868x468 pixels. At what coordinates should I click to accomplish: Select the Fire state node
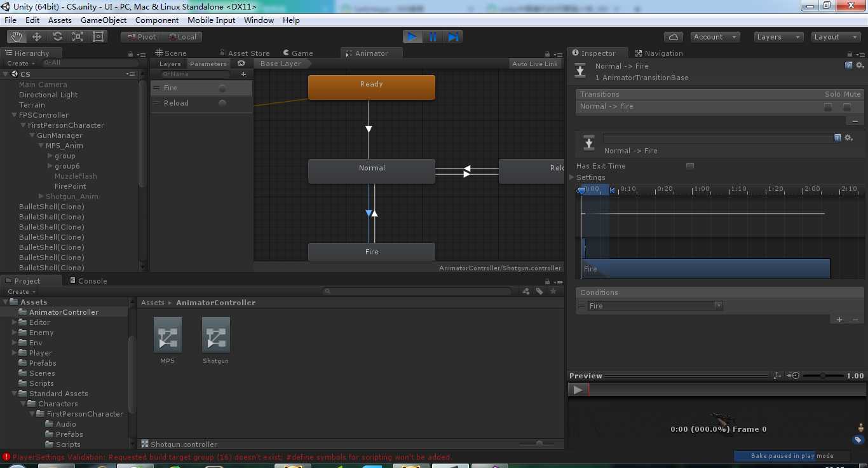(372, 252)
